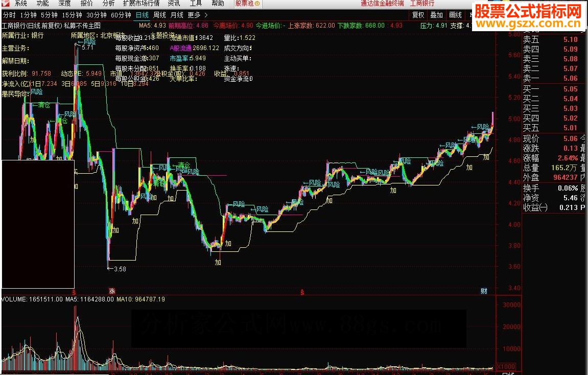The image size is (588, 375).
Task: Click the 动态PE: 5.949 value
Action: point(81,74)
